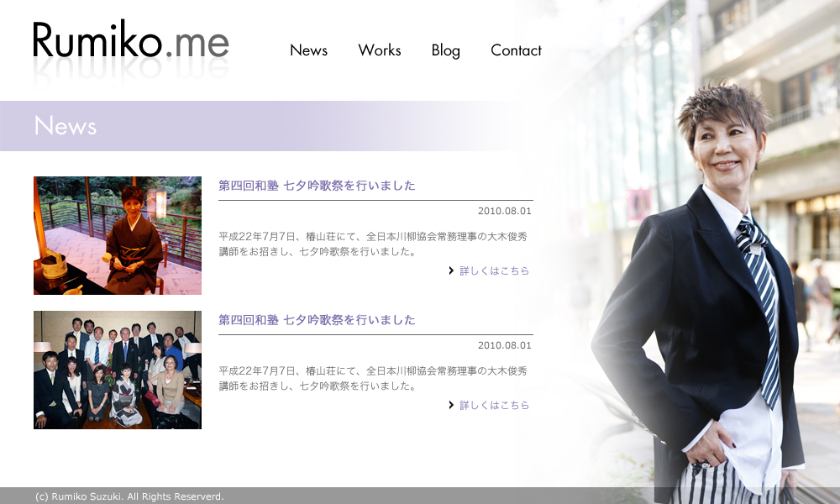Open first article title 第四回和塾 七夕吟歌祭
840x504 pixels.
click(317, 186)
